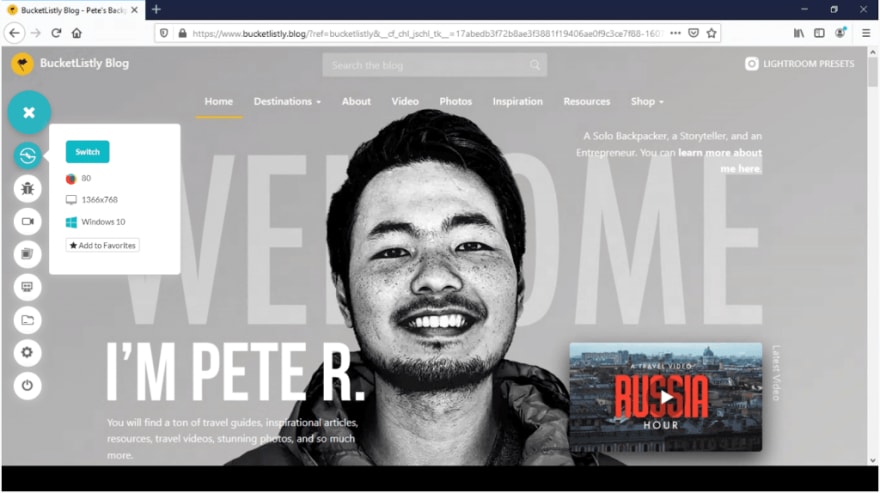
Task: Open the tracking protection shield icon
Action: pyautogui.click(x=164, y=33)
